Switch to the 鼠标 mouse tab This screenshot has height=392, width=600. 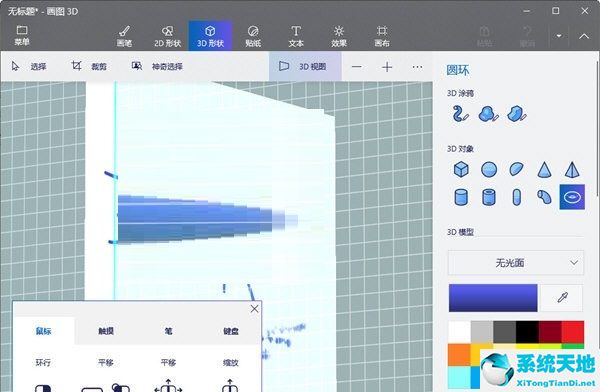44,331
